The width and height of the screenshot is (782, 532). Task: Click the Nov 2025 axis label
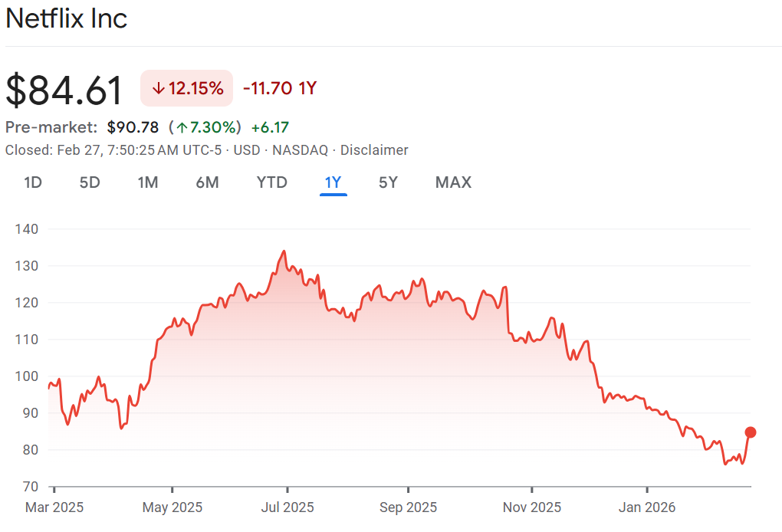coord(531,507)
